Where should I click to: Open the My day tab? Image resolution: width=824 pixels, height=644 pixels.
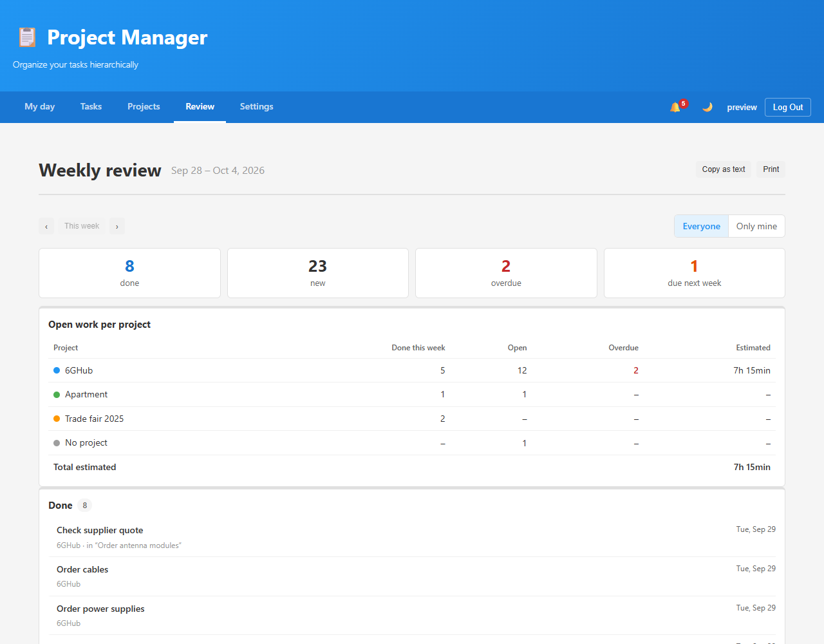click(39, 107)
